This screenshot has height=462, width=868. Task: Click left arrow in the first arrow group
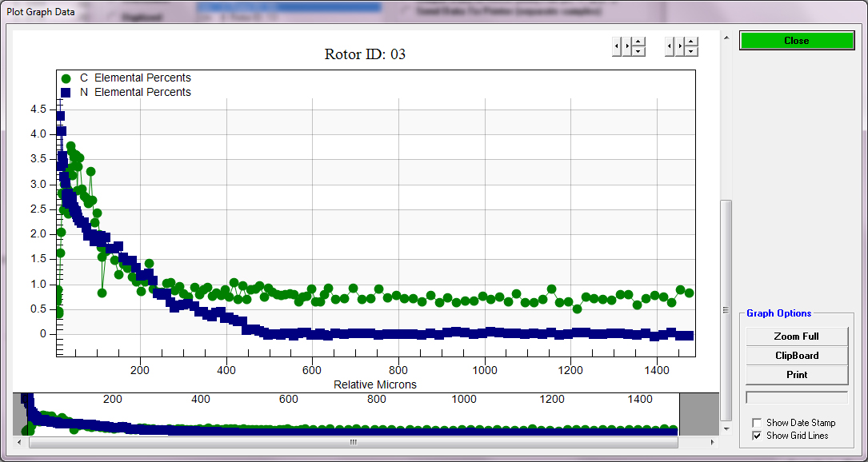click(x=616, y=46)
